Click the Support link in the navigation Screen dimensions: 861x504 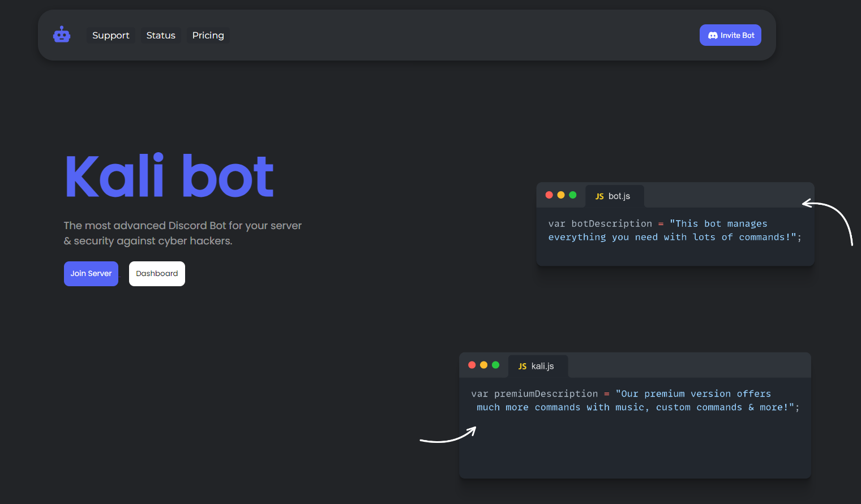110,35
